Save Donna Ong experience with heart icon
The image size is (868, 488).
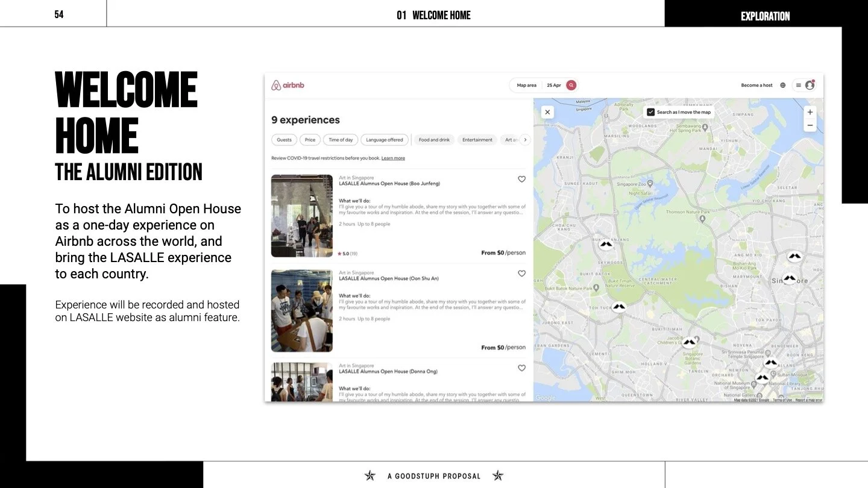point(521,368)
